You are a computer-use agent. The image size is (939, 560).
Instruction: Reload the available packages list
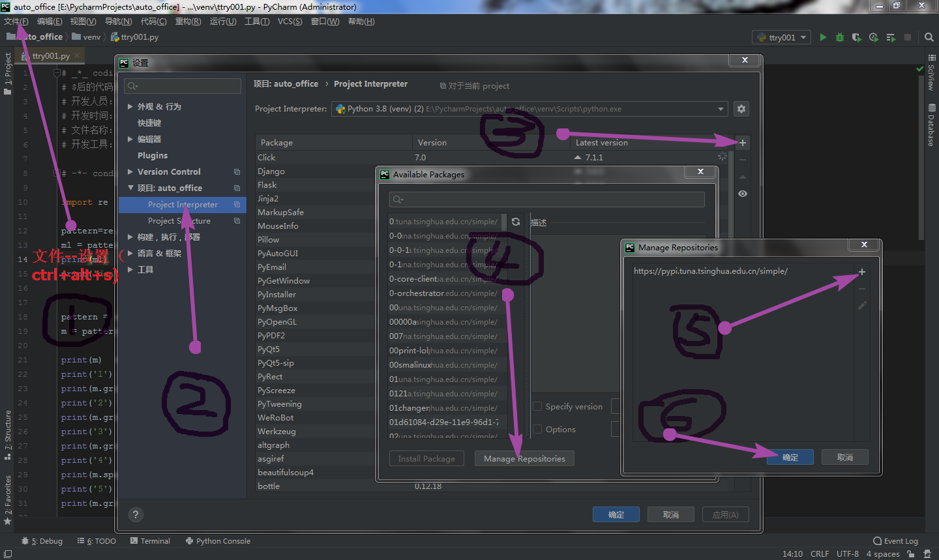tap(516, 222)
